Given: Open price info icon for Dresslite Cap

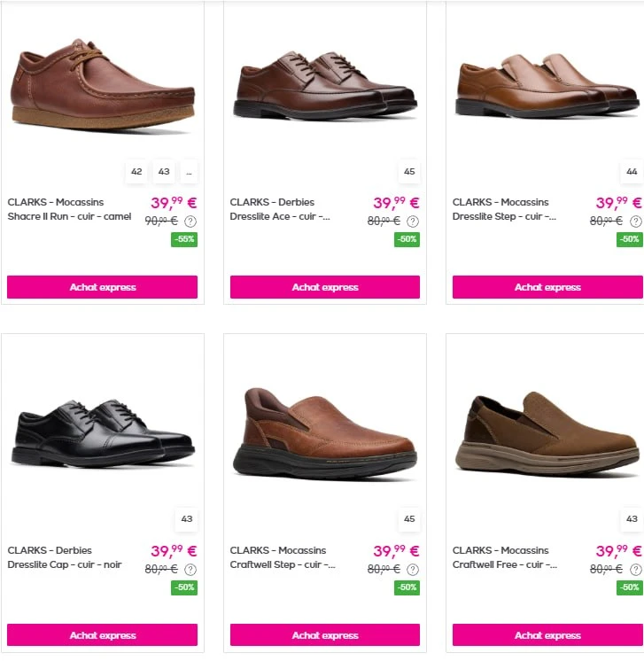Looking at the screenshot, I should point(190,570).
